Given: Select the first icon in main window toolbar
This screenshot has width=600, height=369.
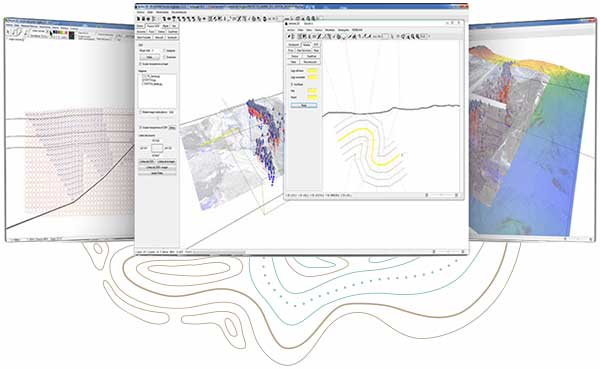Looking at the screenshot, I should point(139,19).
